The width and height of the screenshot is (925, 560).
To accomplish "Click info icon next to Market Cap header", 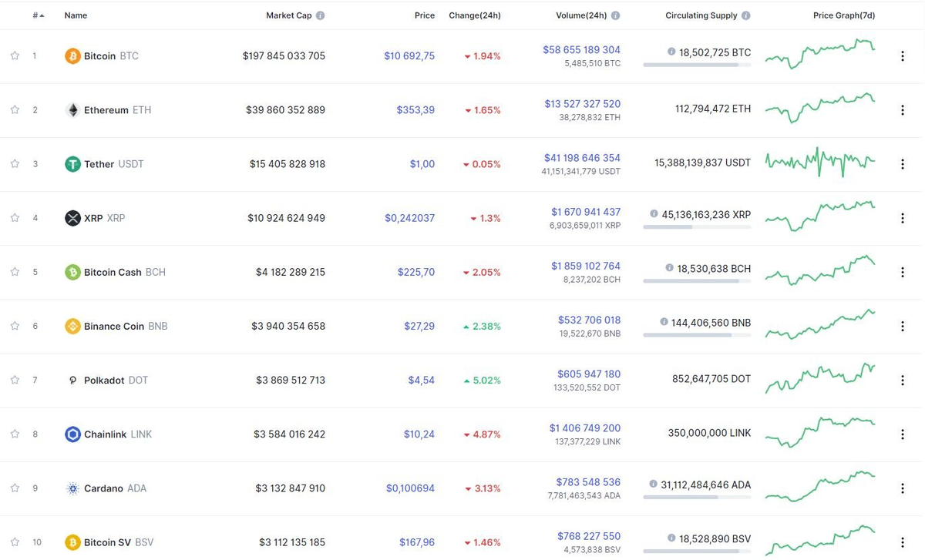I will pos(320,15).
